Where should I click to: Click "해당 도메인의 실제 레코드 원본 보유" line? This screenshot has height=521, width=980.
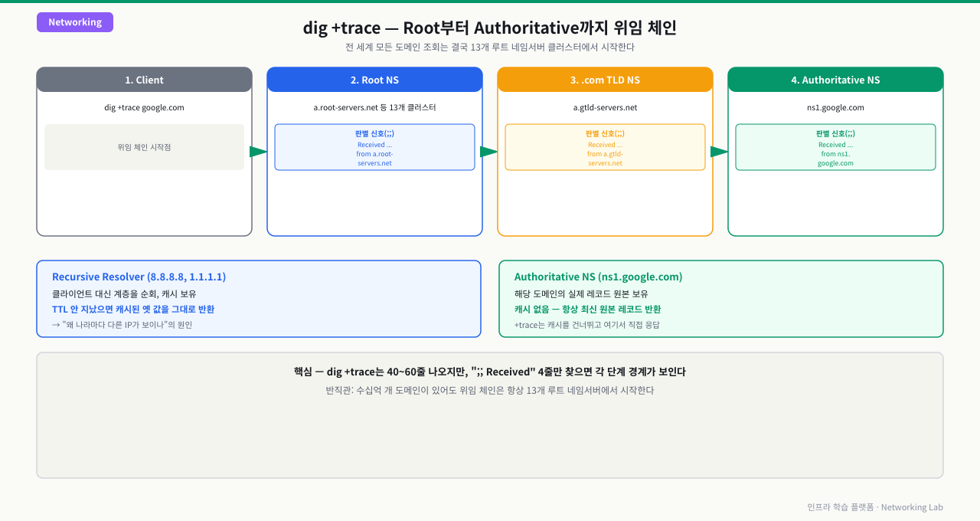point(581,294)
